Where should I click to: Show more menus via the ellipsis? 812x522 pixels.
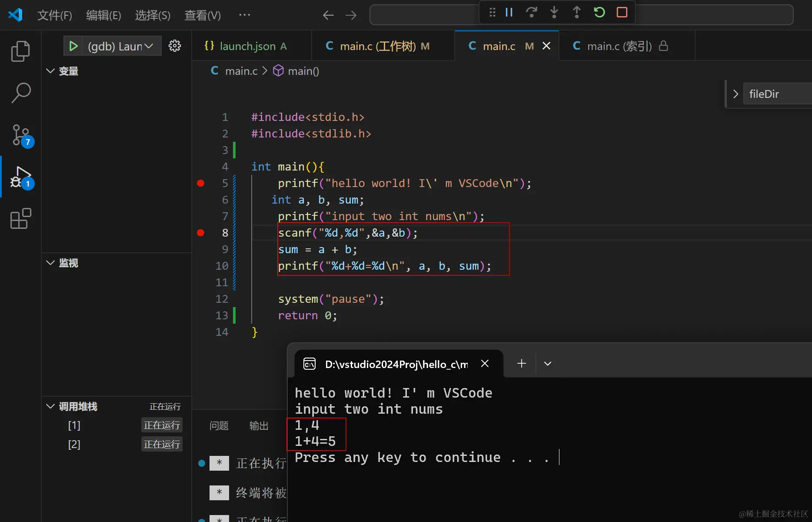(245, 15)
